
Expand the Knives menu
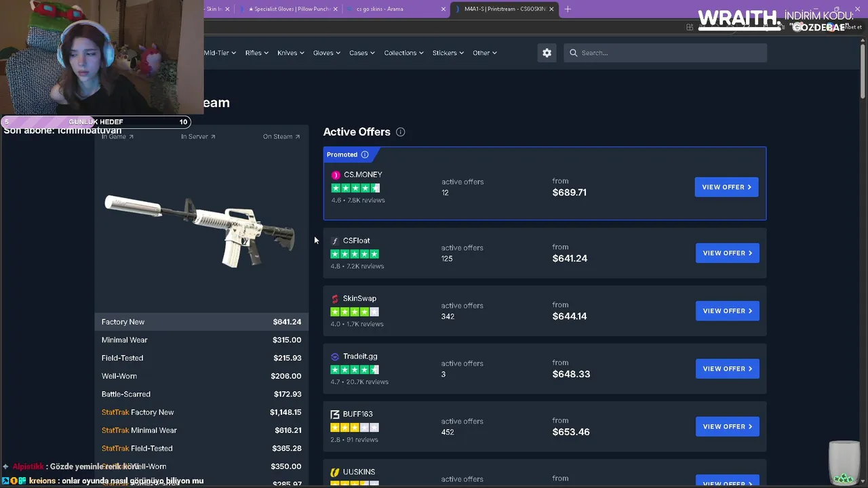[291, 53]
